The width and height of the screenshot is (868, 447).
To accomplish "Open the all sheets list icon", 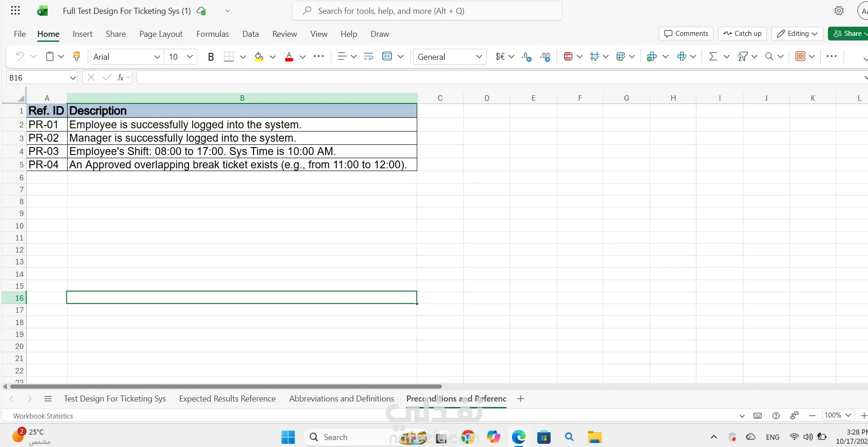I will pos(48,399).
